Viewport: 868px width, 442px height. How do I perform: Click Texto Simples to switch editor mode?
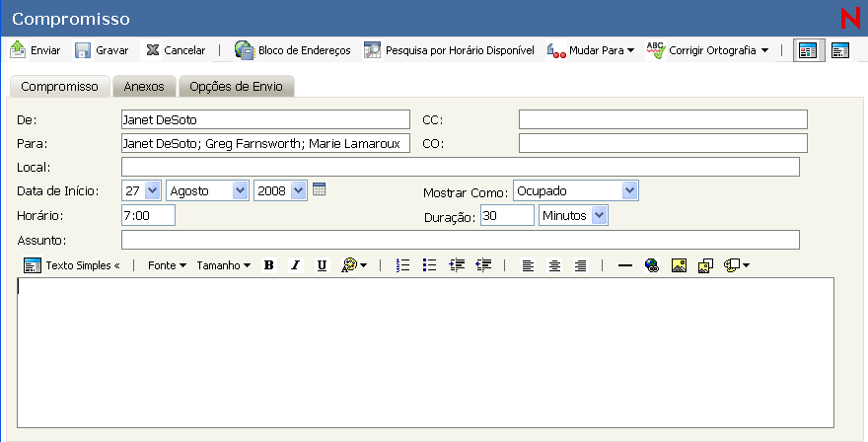point(72,265)
